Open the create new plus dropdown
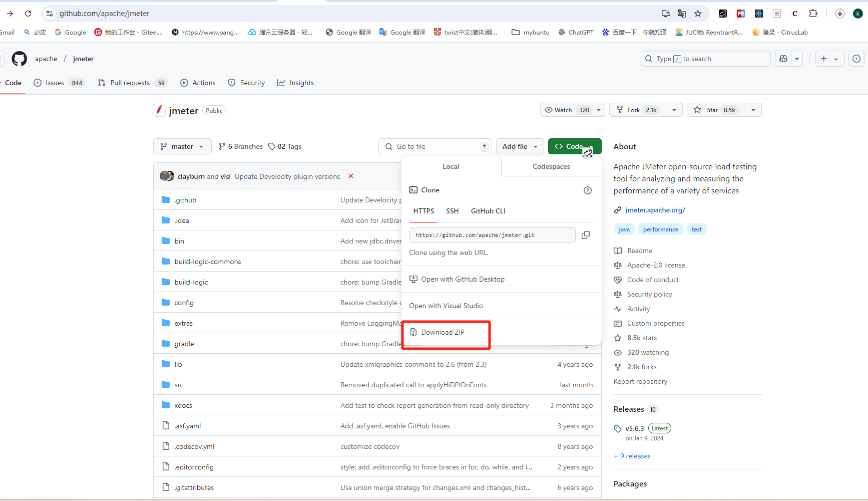The image size is (868, 501). [x=829, y=59]
